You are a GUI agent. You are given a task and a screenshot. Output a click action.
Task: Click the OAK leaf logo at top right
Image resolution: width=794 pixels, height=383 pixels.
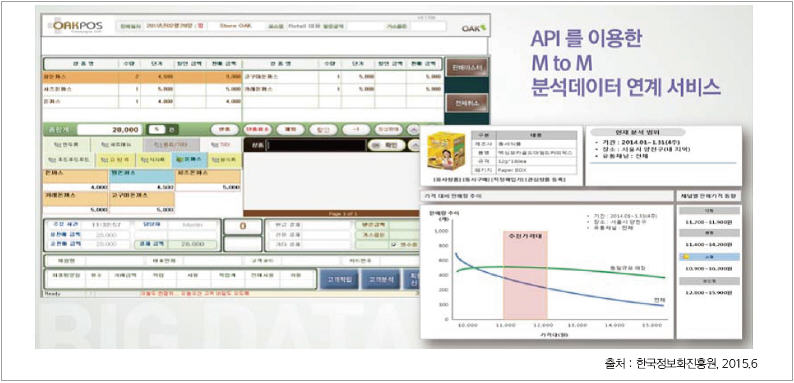click(x=473, y=28)
